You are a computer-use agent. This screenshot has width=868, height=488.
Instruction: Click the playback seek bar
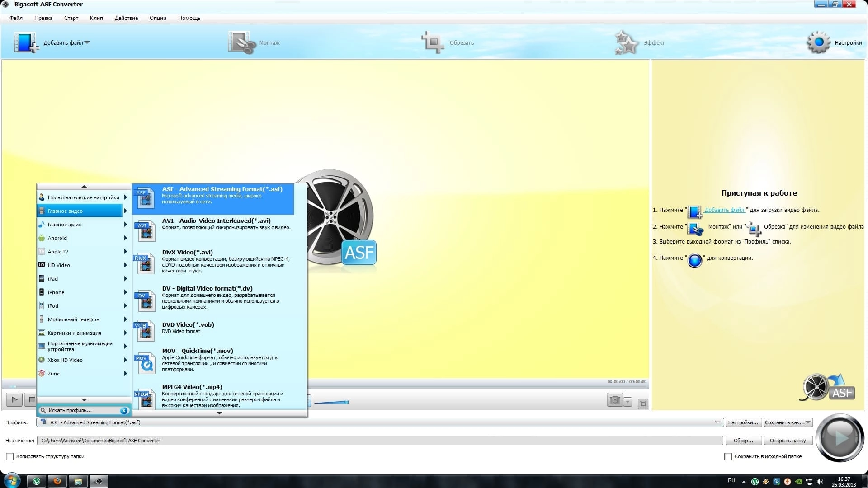(325, 386)
